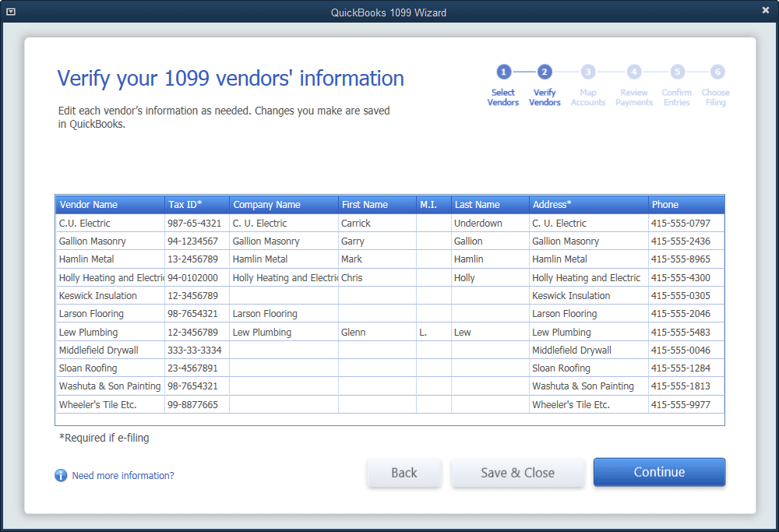Select Middlefield Drywall empty Last Name cell
The height and width of the screenshot is (532, 779).
tap(490, 351)
